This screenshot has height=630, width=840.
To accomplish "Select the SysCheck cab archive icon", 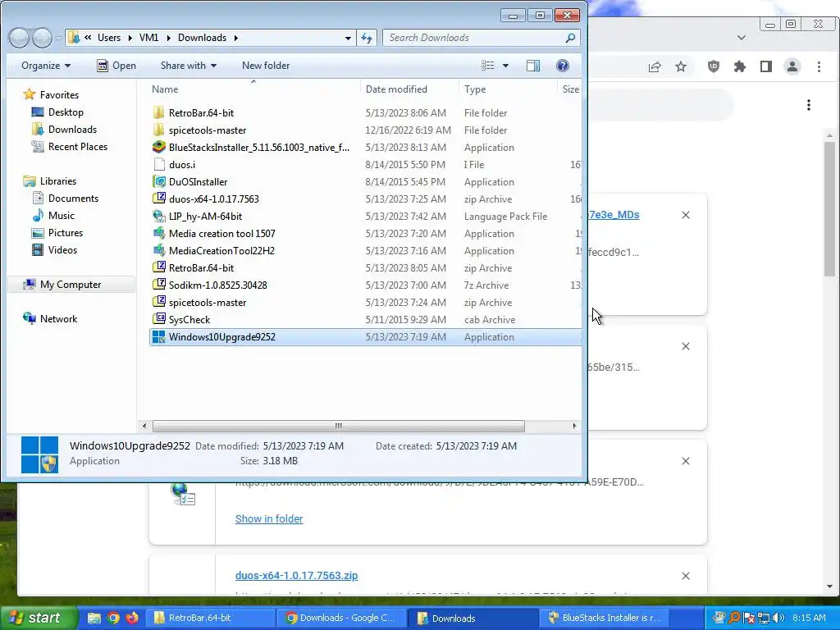I will [159, 320].
